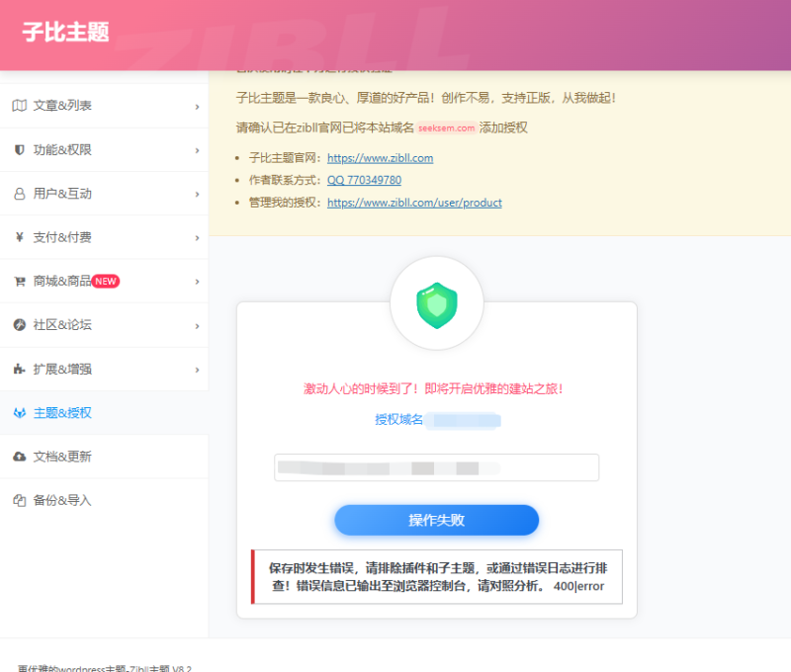The width and height of the screenshot is (791, 672).
Task: Click the 扩展&增强 plugin icon
Action: (x=18, y=369)
